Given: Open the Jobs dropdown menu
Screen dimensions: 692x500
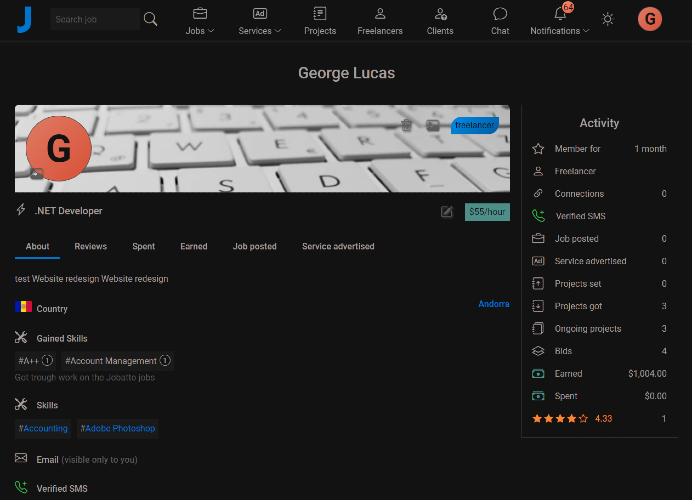Looking at the screenshot, I should tap(199, 21).
